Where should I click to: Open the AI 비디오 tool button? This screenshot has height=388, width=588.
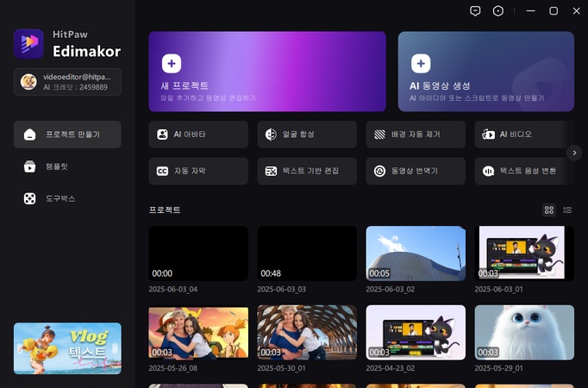[x=524, y=135]
